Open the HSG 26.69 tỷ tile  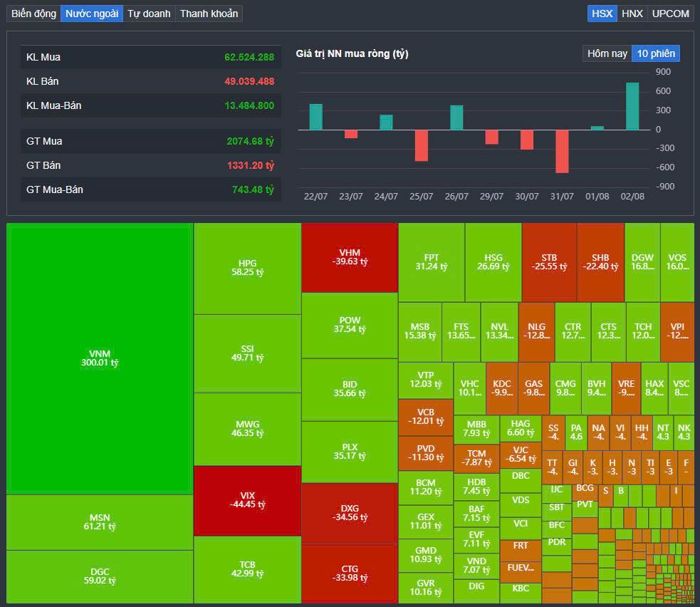493,263
